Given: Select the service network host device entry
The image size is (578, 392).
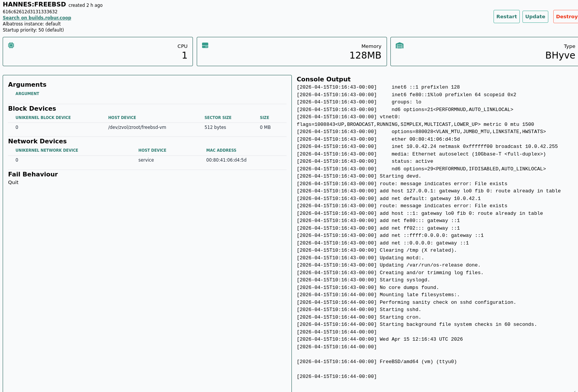Looking at the screenshot, I should point(146,160).
